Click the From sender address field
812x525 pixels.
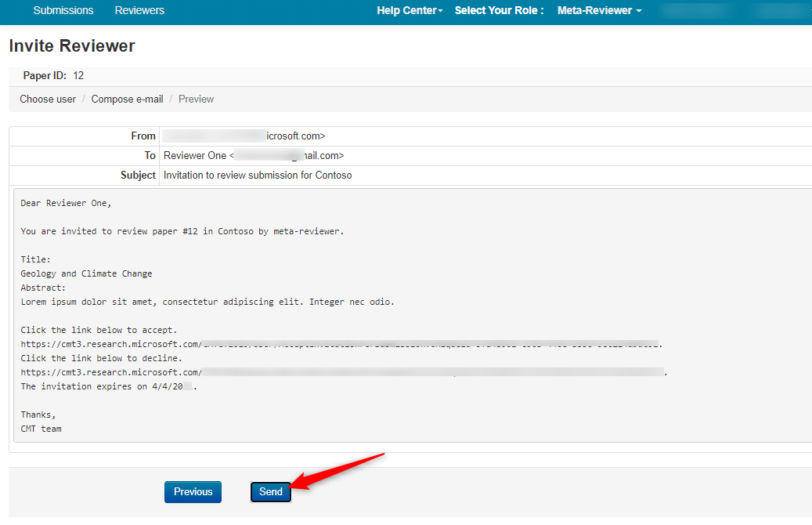pos(244,136)
